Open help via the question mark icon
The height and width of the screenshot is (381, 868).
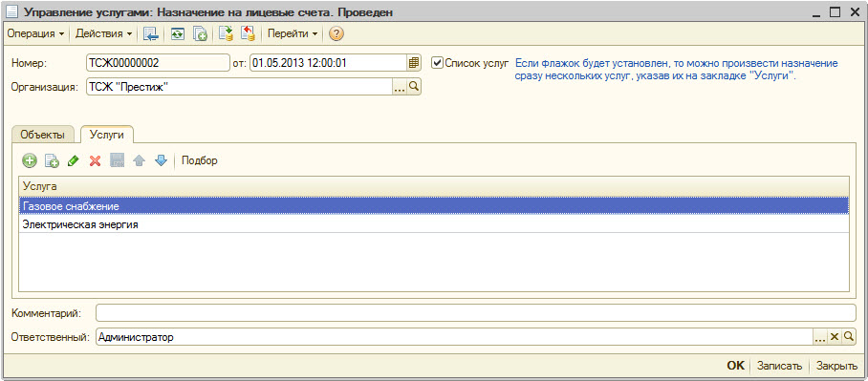click(x=336, y=33)
